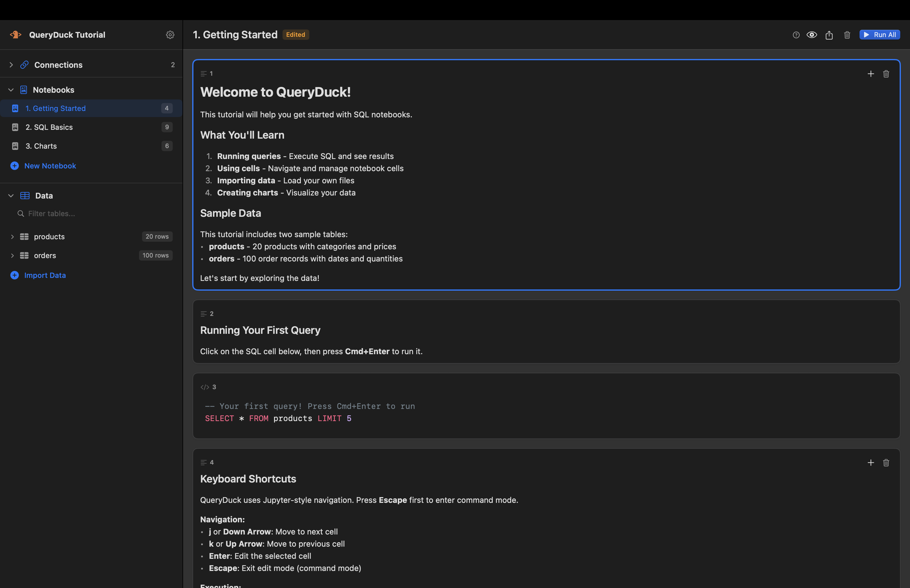The height and width of the screenshot is (588, 910).
Task: Click the delete icon on the Keyboard Shortcuts cell
Action: click(x=886, y=462)
